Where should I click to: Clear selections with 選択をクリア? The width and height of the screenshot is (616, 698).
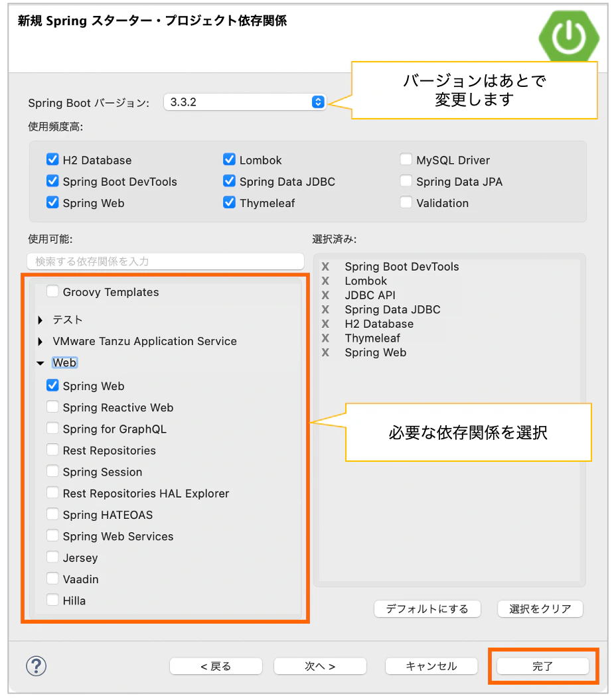tap(540, 608)
